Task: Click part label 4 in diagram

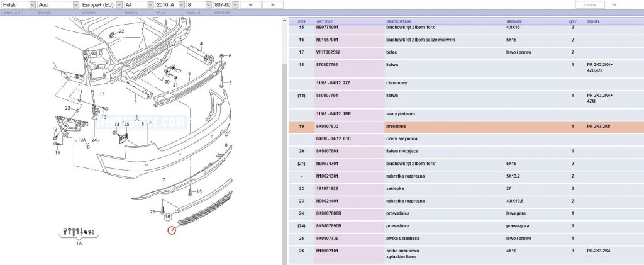Action: (x=201, y=43)
